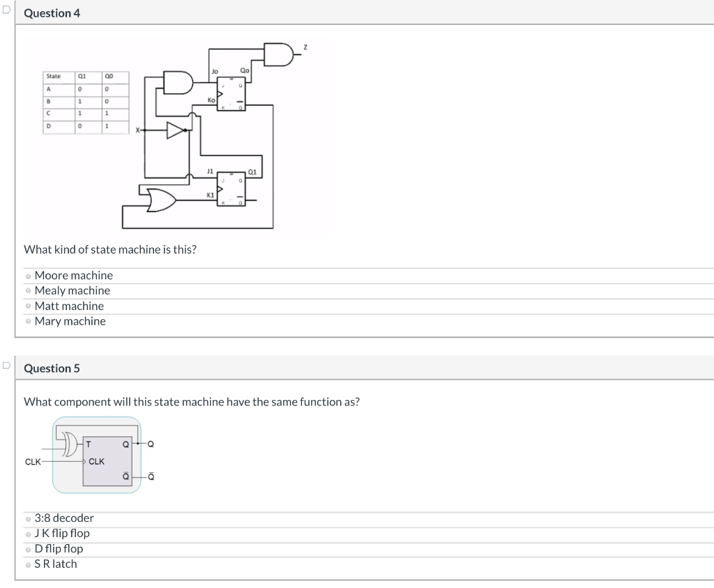Image resolution: width=714 pixels, height=588 pixels.
Task: Select the SR latch answer
Action: click(x=28, y=564)
